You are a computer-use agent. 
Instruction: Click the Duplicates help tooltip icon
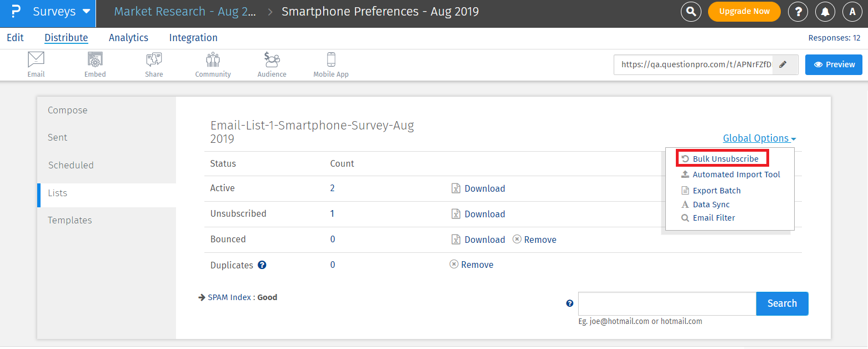tap(262, 265)
